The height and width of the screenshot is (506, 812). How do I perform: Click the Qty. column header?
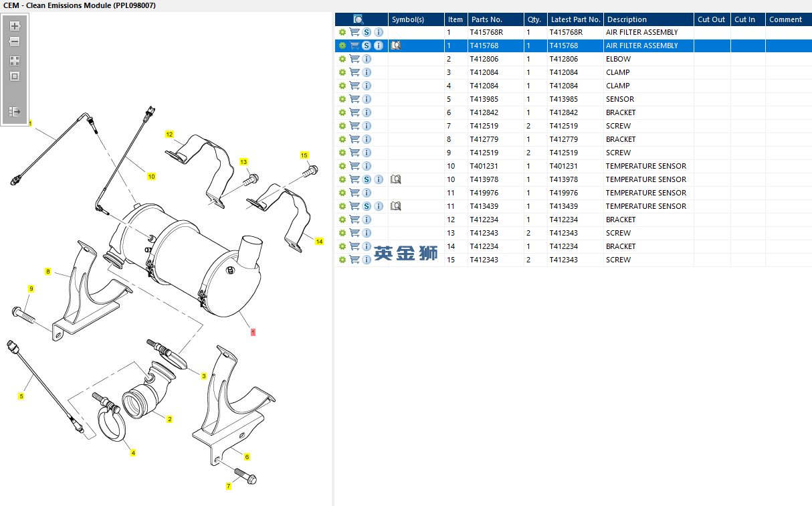[x=534, y=19]
